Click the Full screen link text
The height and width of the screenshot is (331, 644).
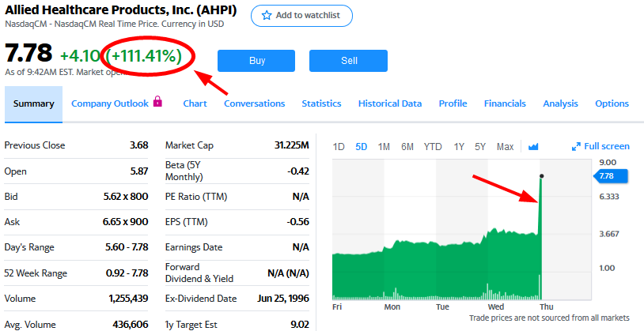606,146
